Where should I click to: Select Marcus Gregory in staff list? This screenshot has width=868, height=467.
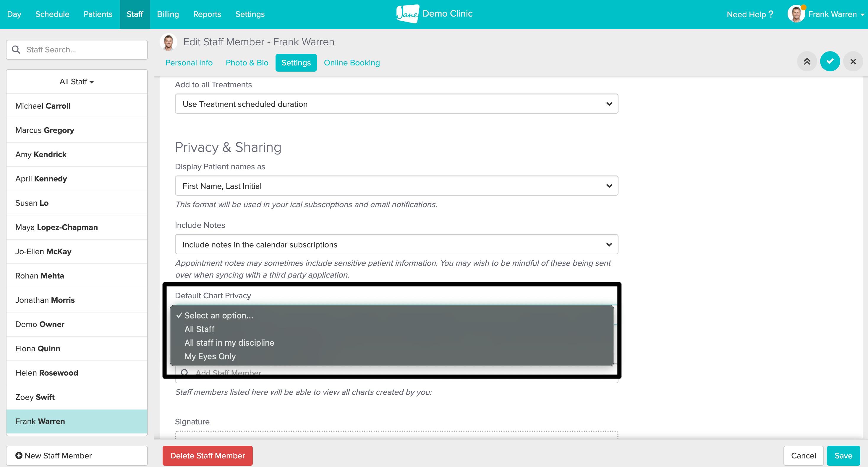(77, 130)
